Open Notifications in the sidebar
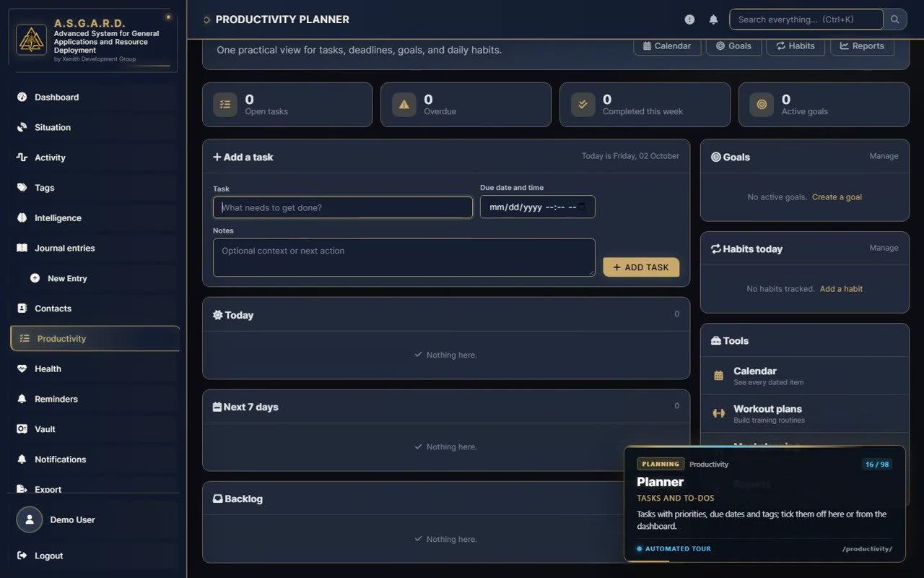Screen dimensions: 924x578 (x=95, y=460)
